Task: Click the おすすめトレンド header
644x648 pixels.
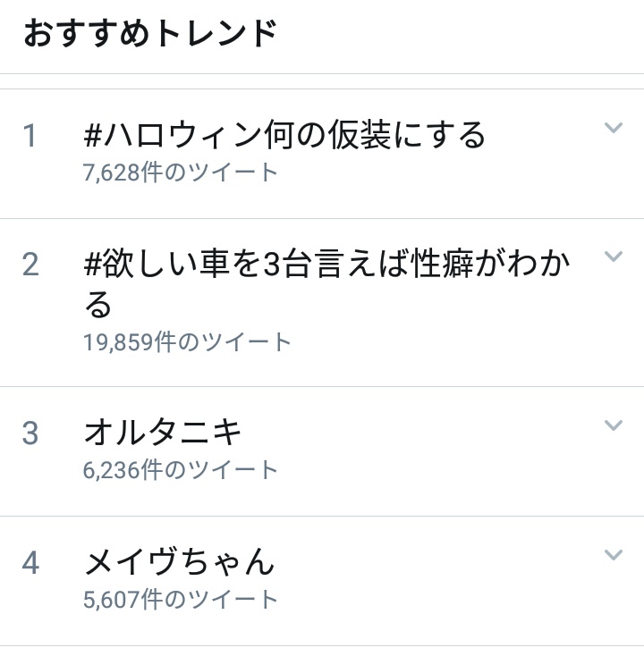Action: click(150, 34)
